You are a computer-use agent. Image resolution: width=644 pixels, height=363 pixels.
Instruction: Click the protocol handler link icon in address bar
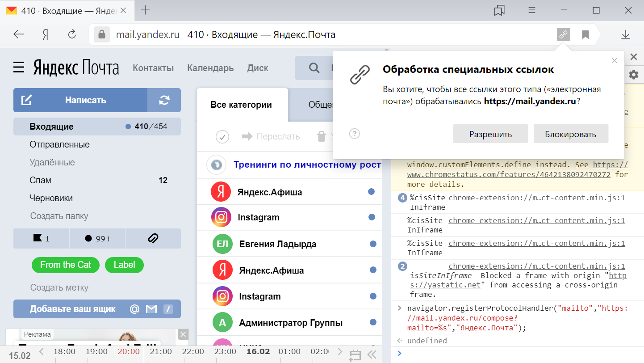564,34
